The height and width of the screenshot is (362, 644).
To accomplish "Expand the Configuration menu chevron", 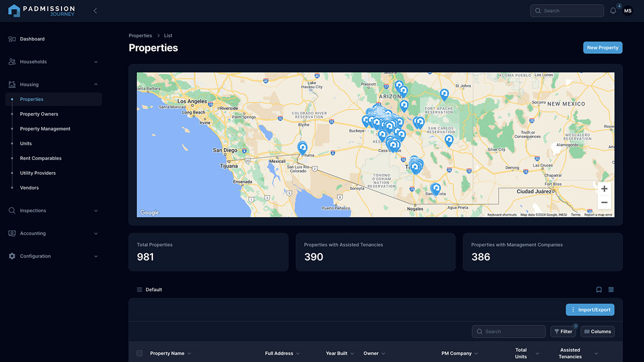I will (x=96, y=256).
